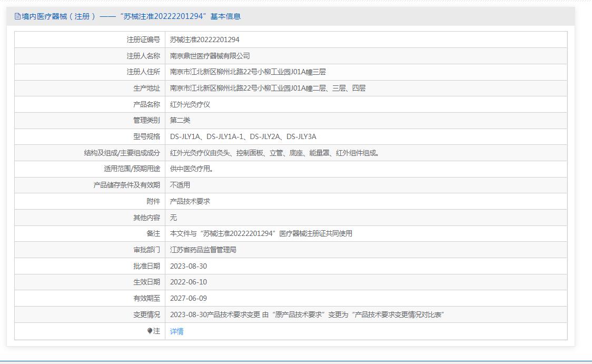Select the 变更情况 text about 产品技术要求变更
Screen dimensions: 592x364
[307, 314]
